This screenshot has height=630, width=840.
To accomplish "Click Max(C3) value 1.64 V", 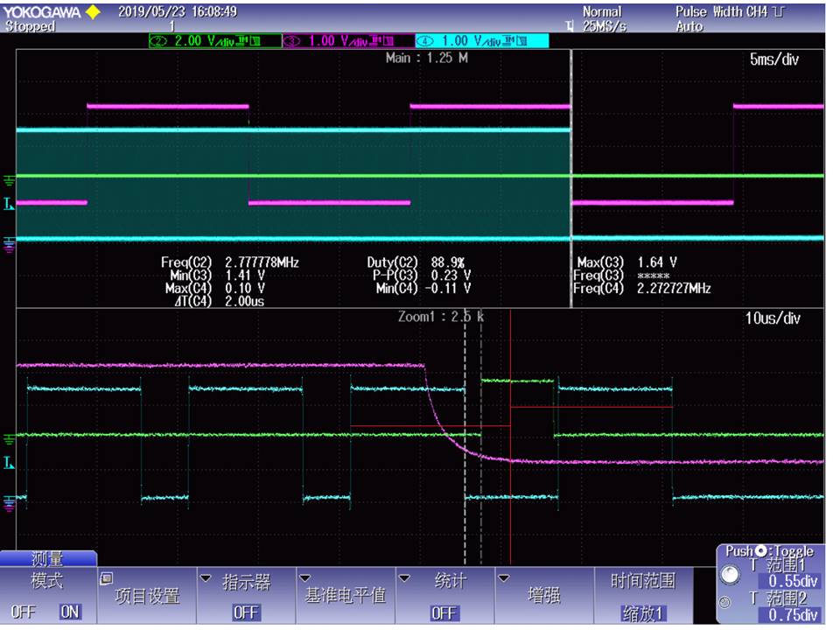I will point(657,262).
